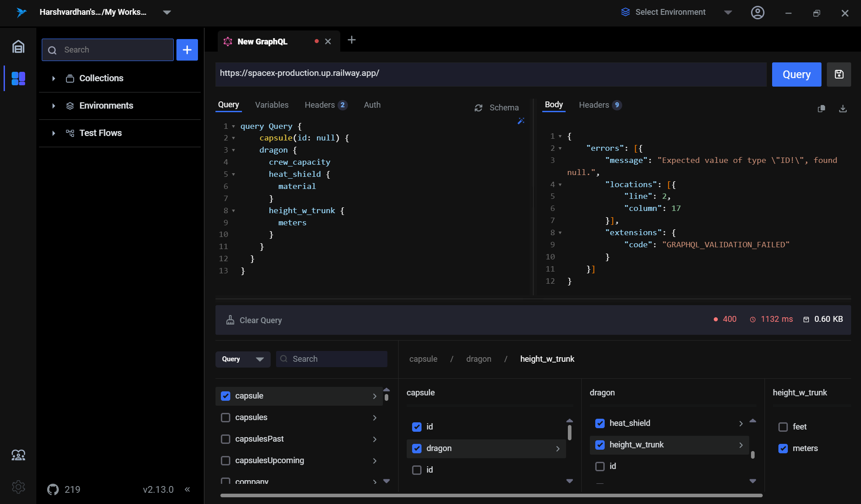Open the response Headers tab
The image size is (861, 504).
tap(600, 105)
